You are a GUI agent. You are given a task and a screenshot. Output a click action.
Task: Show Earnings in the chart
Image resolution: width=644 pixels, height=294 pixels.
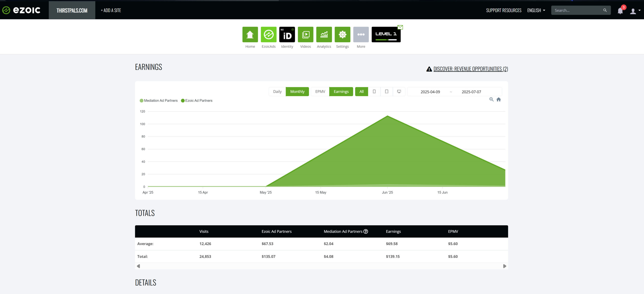(x=341, y=92)
